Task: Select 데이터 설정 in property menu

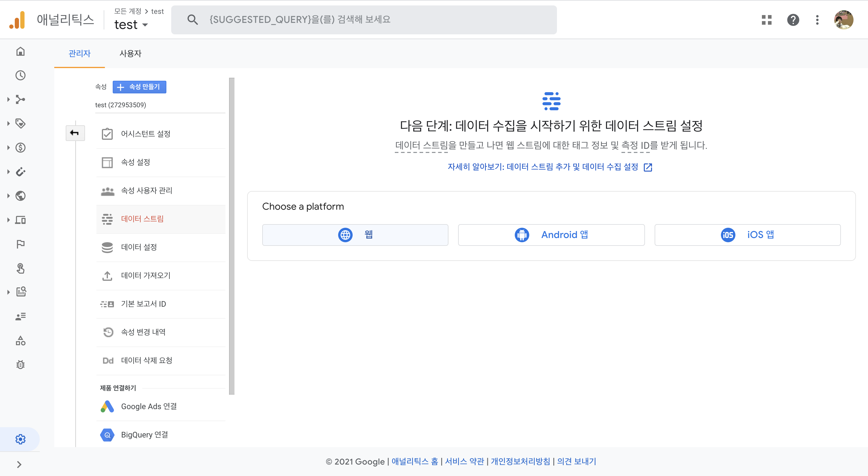Action: point(139,247)
